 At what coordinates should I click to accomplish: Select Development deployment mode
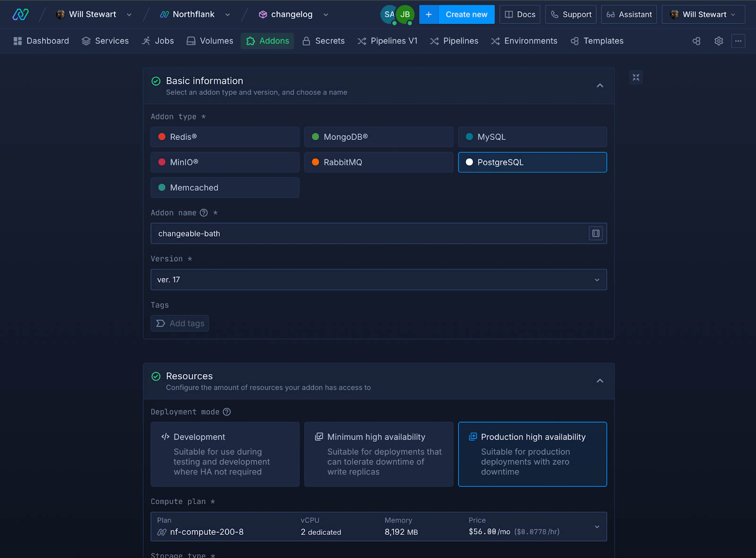[x=225, y=454]
